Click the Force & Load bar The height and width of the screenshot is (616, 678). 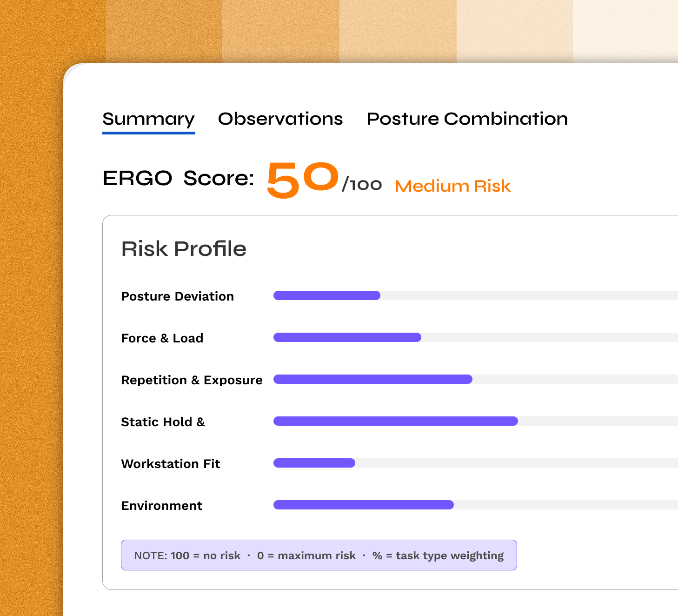[476, 337]
